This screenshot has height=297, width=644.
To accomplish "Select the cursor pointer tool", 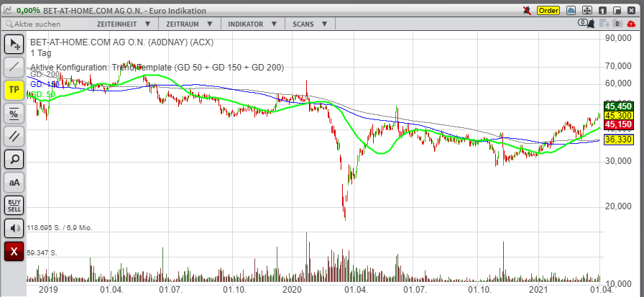I will [14, 44].
